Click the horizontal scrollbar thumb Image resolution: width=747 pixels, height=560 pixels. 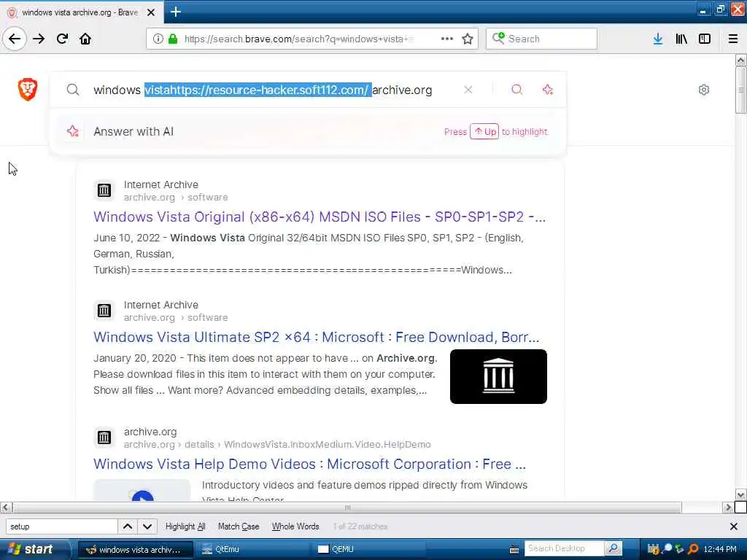pyautogui.click(x=347, y=507)
